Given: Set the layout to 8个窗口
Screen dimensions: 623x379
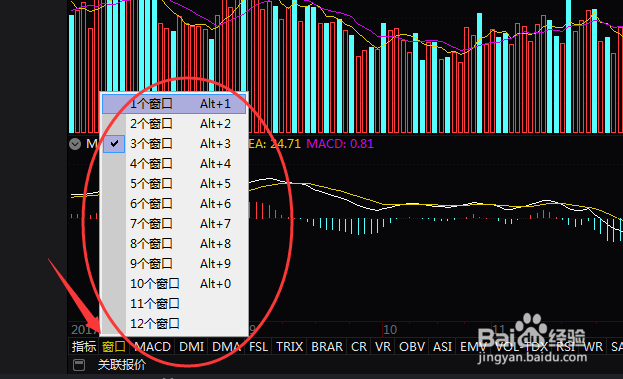Looking at the screenshot, I should coord(174,244).
